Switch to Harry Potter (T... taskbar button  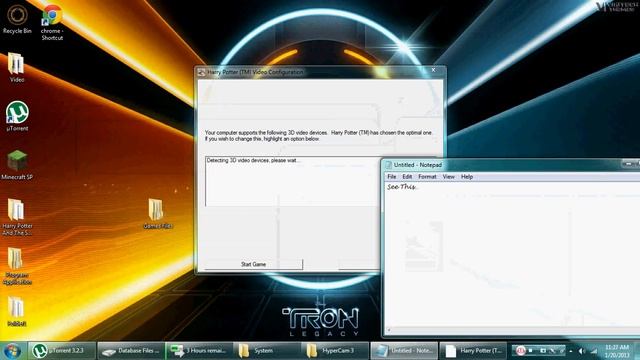[473, 351]
